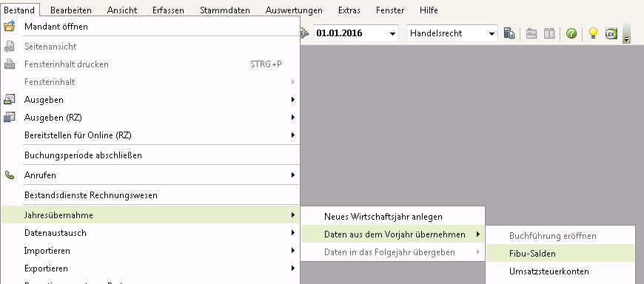Open the date dropdown showing 01.01.2016

393,34
